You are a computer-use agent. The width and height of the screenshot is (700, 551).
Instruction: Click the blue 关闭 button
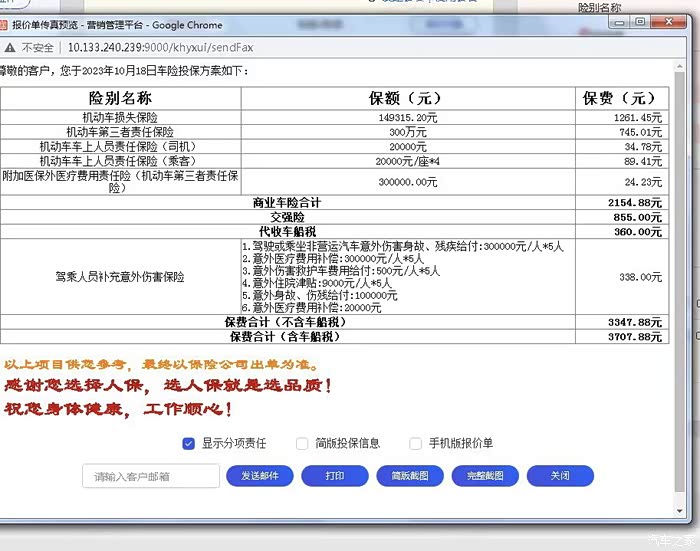560,476
